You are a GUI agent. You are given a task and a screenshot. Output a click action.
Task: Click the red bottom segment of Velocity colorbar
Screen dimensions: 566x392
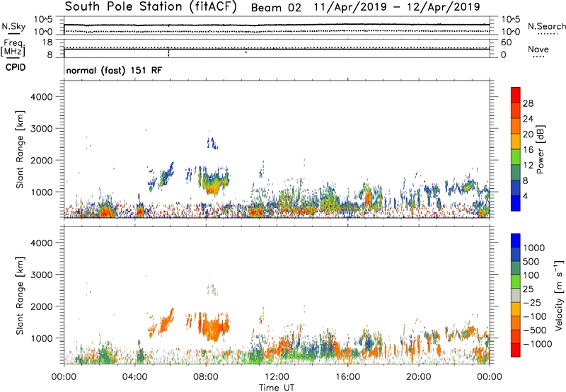[516, 350]
